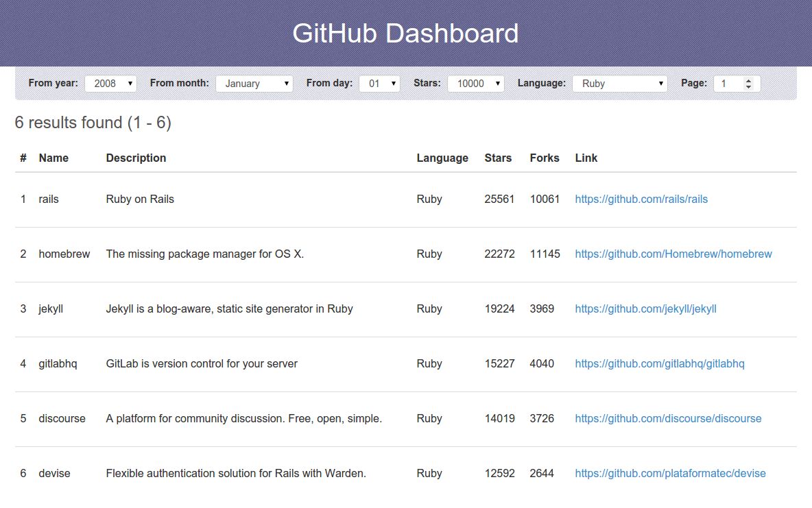Image resolution: width=812 pixels, height=508 pixels.
Task: Select the 'homebrew' name cell
Action: click(64, 254)
